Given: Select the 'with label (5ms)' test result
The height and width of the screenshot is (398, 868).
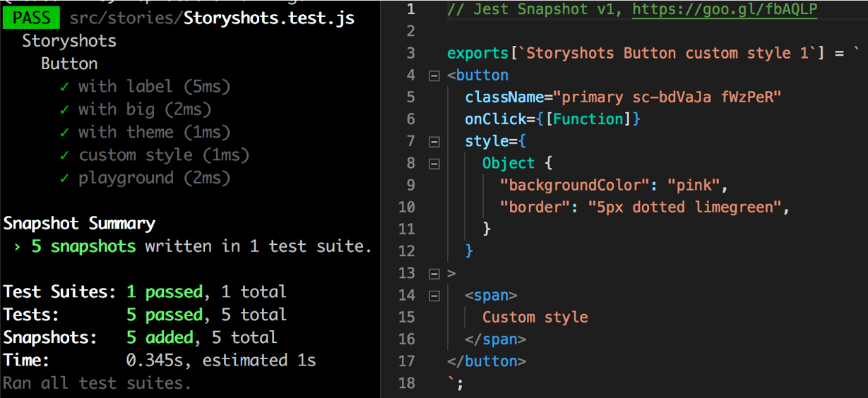Looking at the screenshot, I should 145,87.
